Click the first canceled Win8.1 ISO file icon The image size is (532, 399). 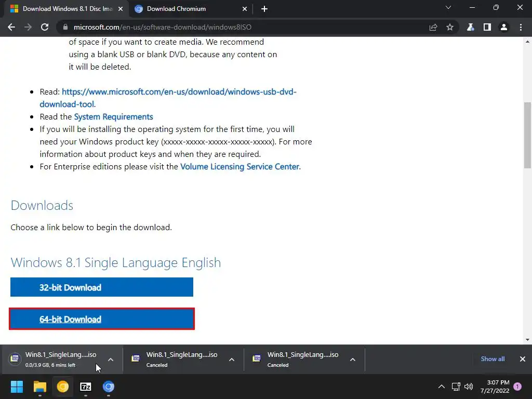(x=136, y=358)
